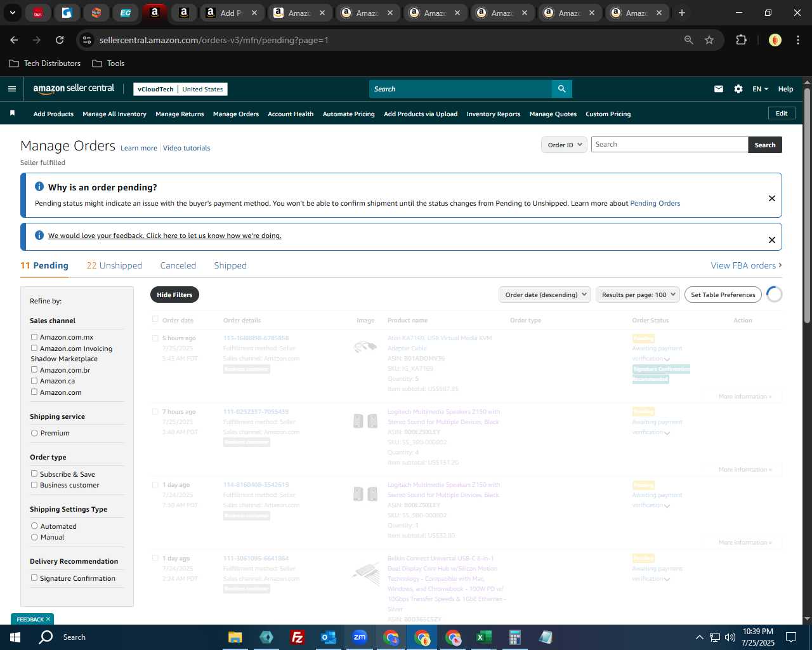Close the 'Why is an order pending' banner
Screen dimensions: 812x650
coord(772,198)
